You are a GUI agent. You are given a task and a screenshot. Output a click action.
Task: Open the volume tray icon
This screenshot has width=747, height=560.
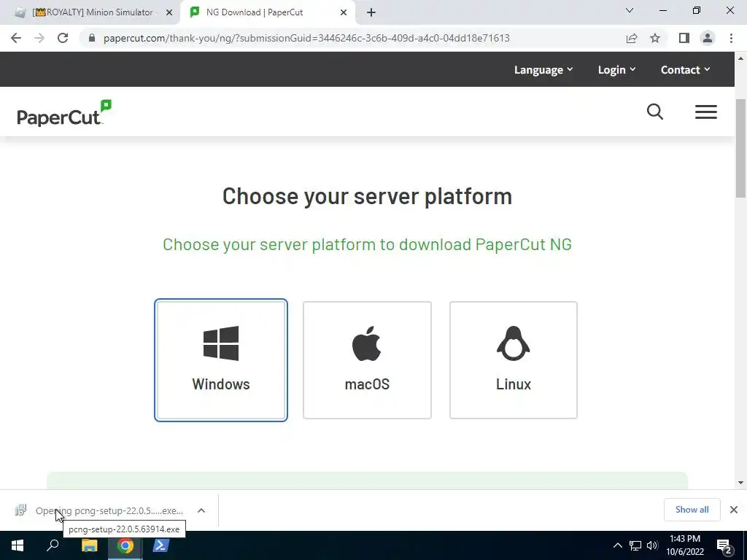(x=652, y=545)
